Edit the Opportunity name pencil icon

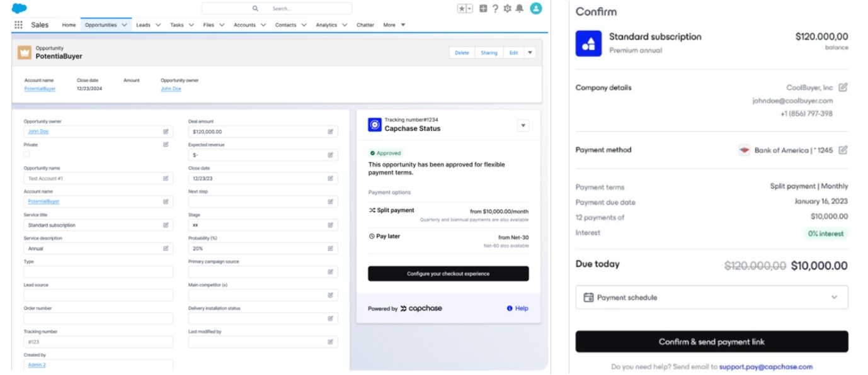point(166,178)
